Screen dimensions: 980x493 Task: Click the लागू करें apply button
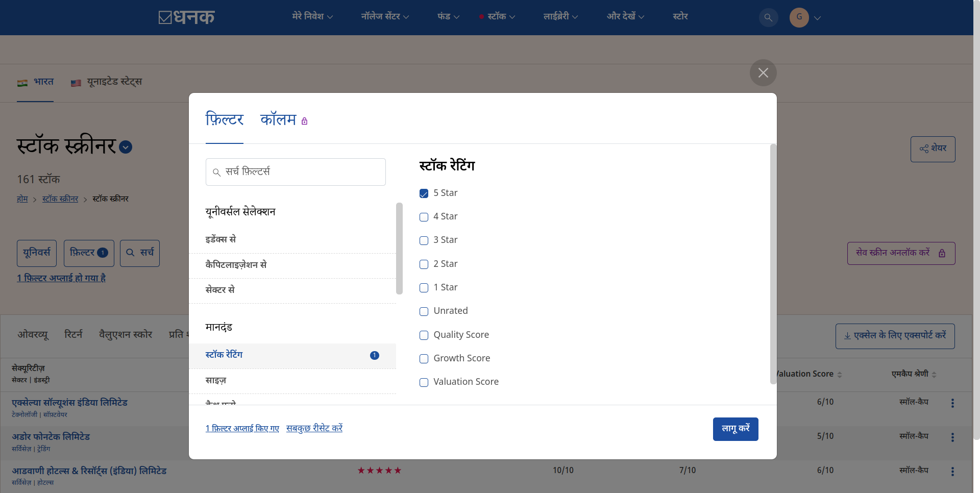pyautogui.click(x=735, y=429)
